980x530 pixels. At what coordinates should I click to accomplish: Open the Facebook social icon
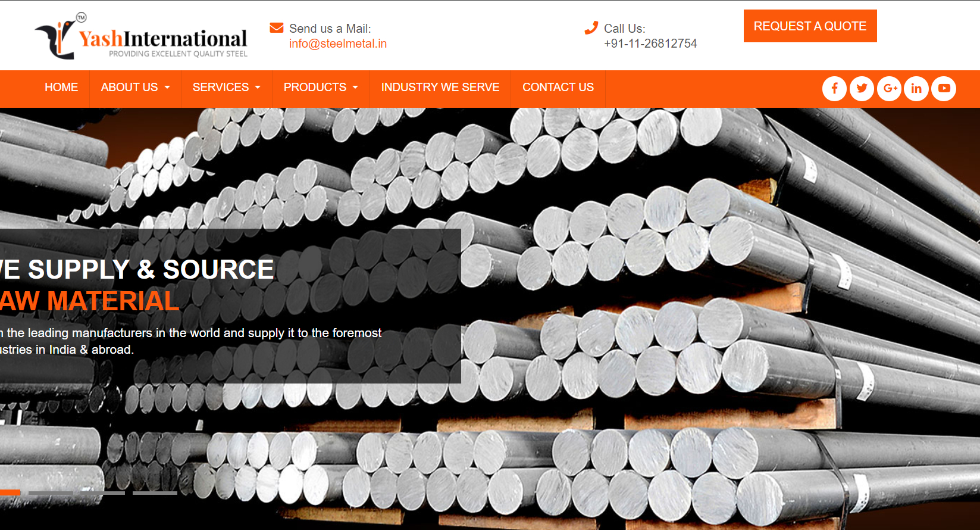click(834, 89)
